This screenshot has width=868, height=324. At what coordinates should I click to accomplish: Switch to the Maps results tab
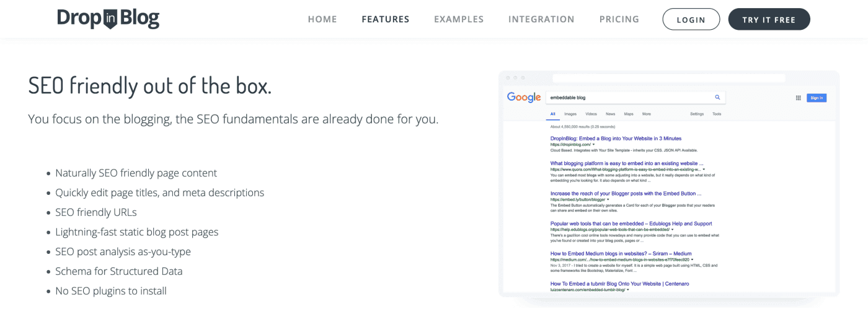point(629,114)
